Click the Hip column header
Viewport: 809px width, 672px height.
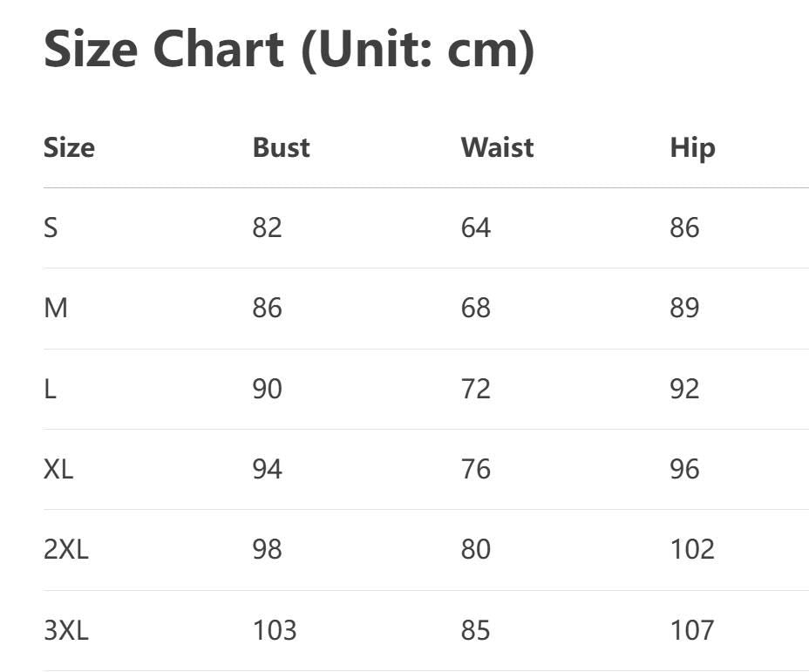[x=692, y=147]
